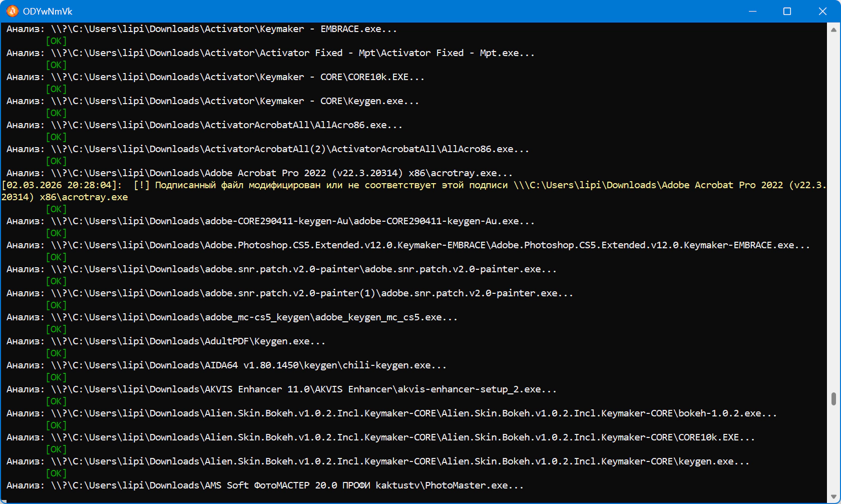Click the AMS Soft PhotoMaster.exe line
Image resolution: width=841 pixels, height=504 pixels.
(x=265, y=485)
